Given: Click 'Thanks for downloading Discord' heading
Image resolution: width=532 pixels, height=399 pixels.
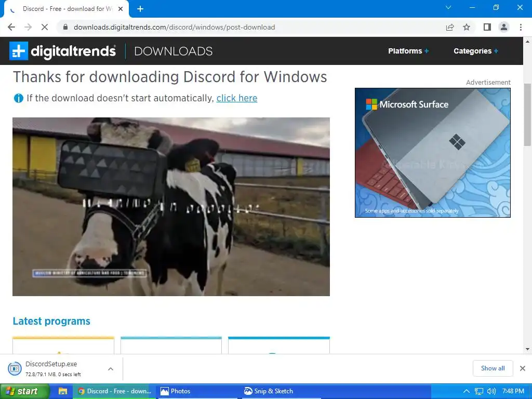Looking at the screenshot, I should tap(170, 77).
